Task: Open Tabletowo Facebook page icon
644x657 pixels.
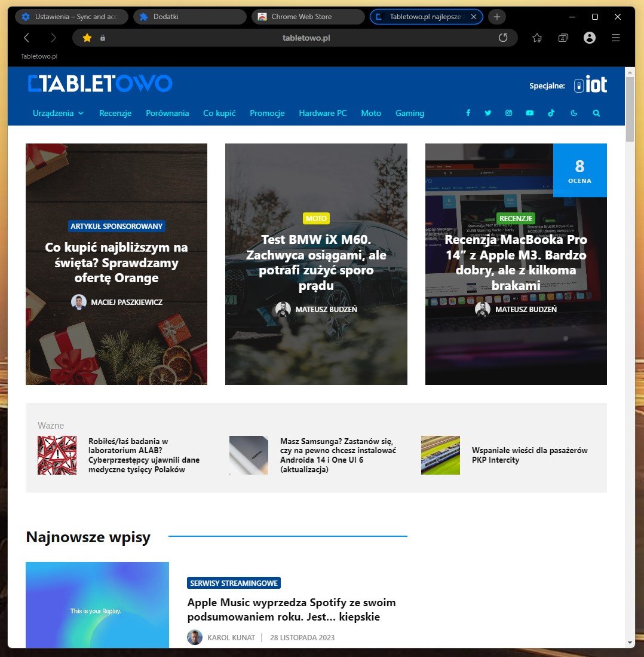Action: pyautogui.click(x=468, y=113)
